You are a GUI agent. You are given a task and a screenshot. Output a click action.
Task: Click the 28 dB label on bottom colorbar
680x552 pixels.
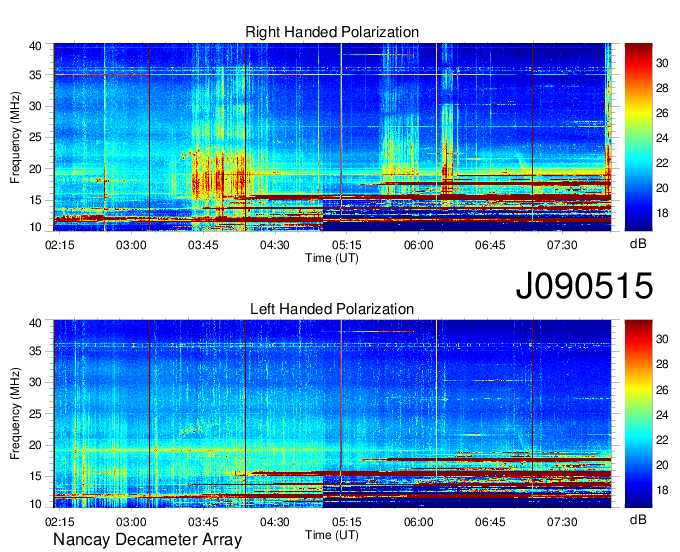click(662, 365)
